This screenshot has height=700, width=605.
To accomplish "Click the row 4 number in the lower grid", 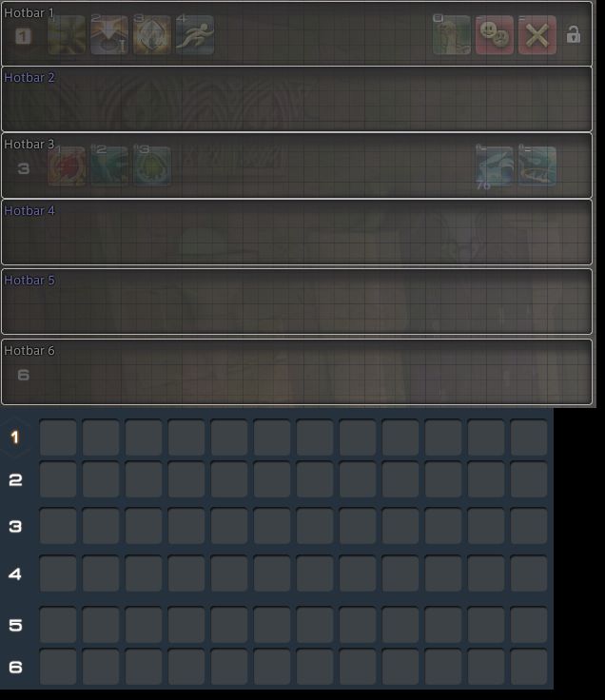I will coord(15,574).
